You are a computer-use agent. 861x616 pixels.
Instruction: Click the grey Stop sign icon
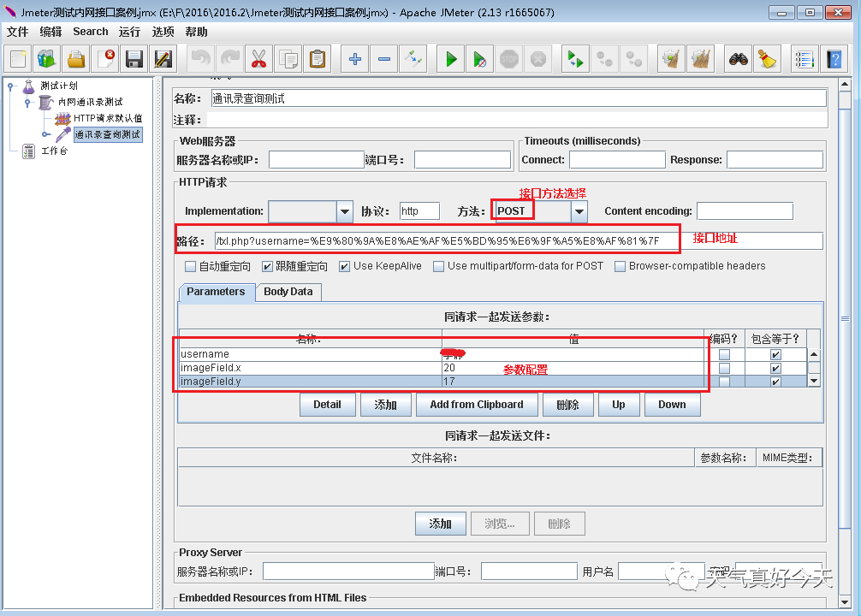tap(509, 59)
